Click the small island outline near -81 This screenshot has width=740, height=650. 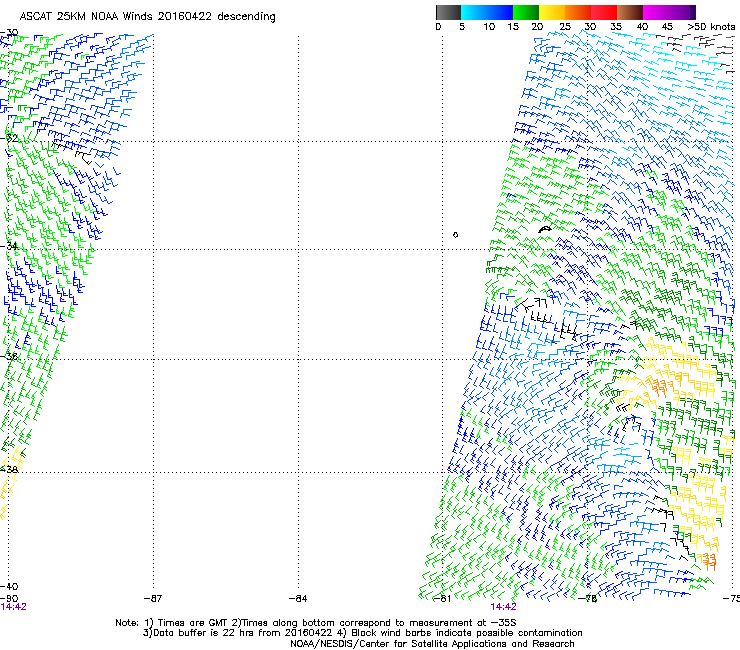(455, 235)
